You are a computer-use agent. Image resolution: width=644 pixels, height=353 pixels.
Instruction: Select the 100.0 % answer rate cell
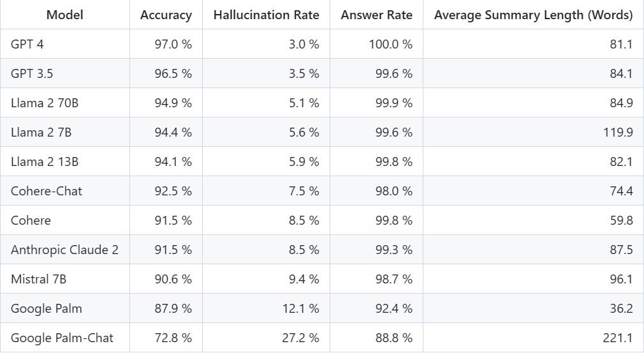tap(376, 44)
